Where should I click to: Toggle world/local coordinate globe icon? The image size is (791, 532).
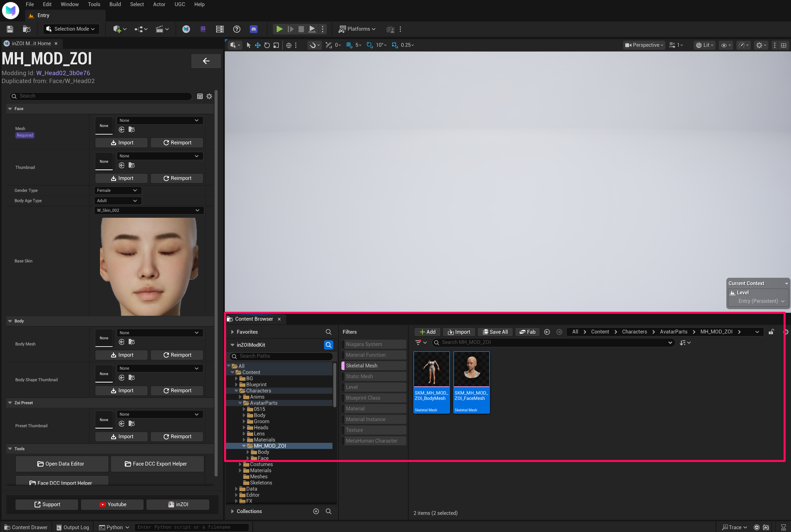[x=288, y=45]
